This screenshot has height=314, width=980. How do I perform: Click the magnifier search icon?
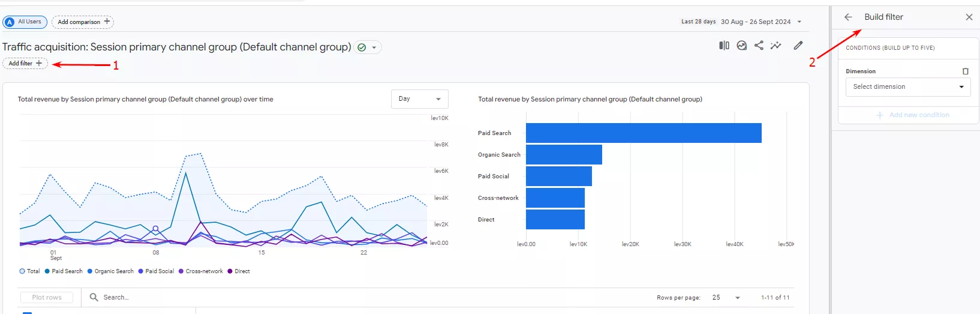tap(94, 297)
